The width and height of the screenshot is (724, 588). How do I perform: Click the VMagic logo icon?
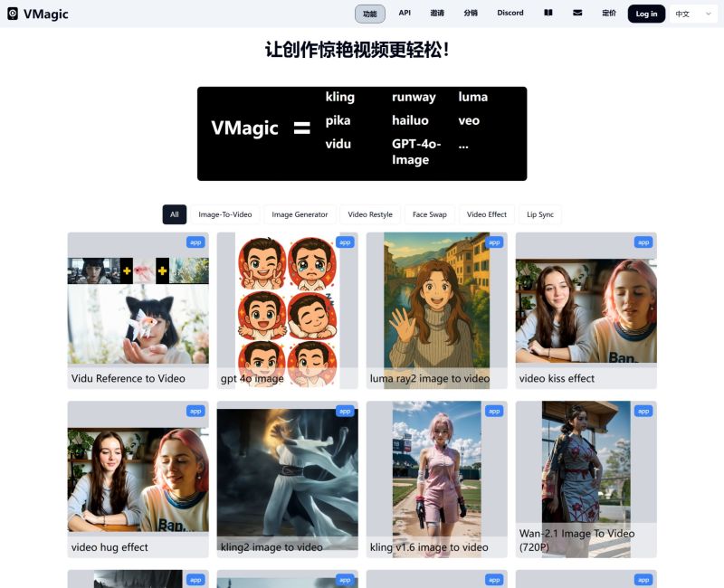click(13, 13)
